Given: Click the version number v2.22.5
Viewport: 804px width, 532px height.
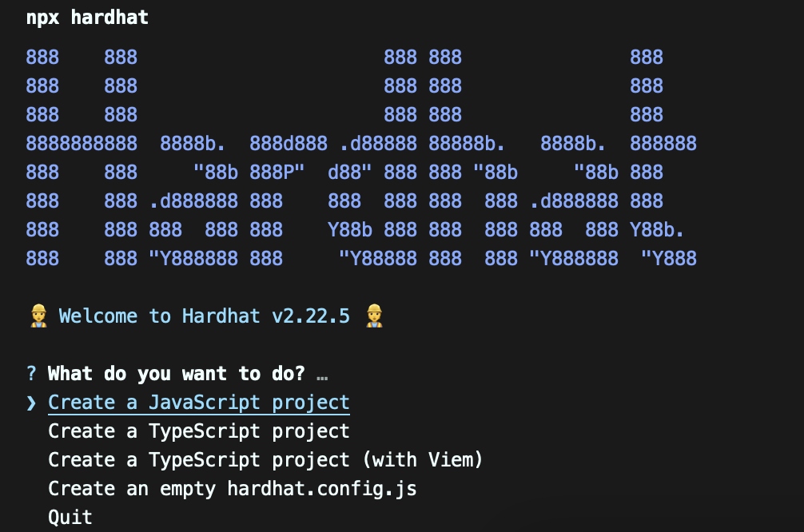Looking at the screenshot, I should [311, 316].
